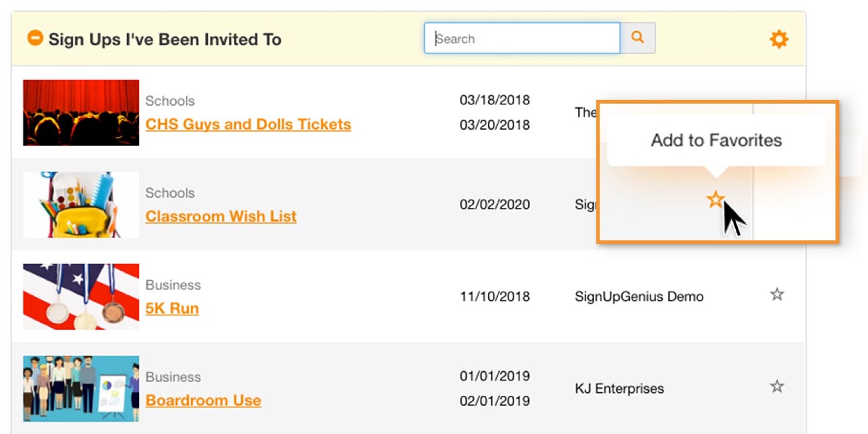Open the Classroom Wish List link
The width and height of the screenshot is (868, 434).
[x=221, y=216]
